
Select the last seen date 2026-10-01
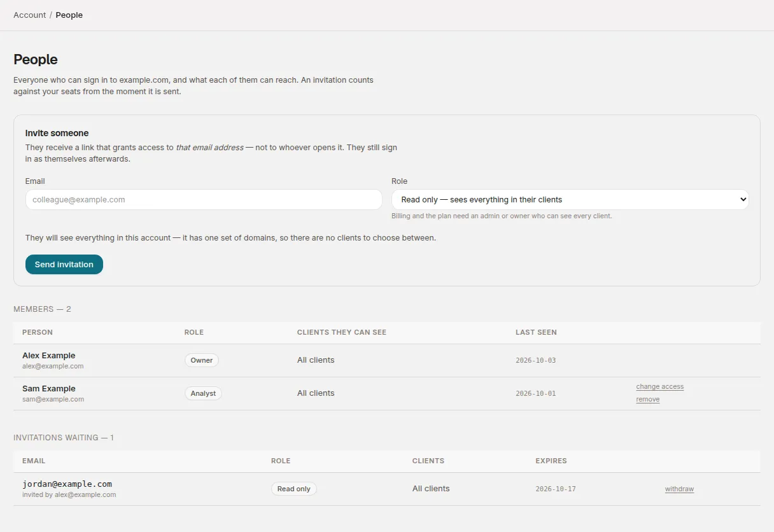(535, 393)
